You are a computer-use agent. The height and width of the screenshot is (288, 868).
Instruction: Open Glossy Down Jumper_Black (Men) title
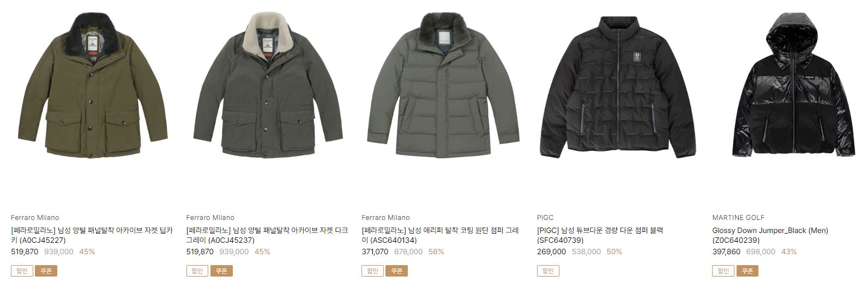pos(770,235)
